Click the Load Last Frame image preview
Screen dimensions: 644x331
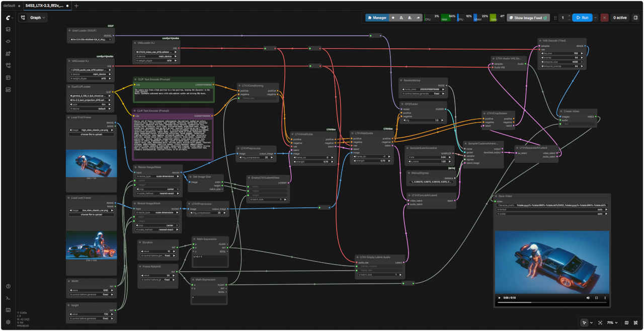(x=92, y=244)
